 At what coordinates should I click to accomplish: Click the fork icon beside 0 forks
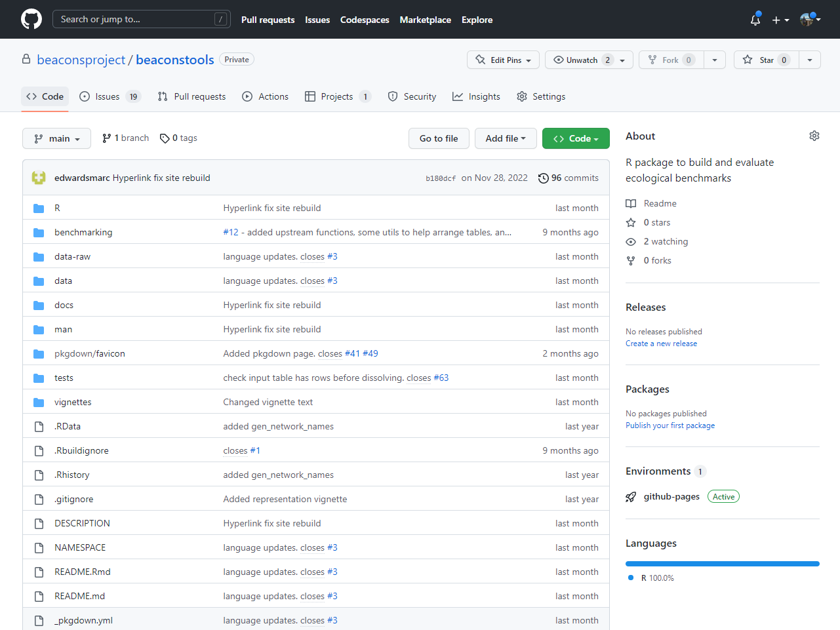pos(631,260)
